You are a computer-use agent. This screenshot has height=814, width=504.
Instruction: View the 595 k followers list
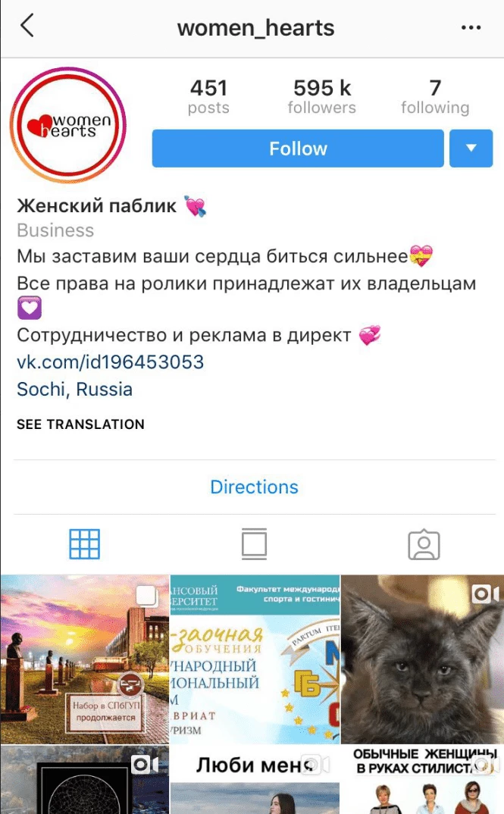coord(322,96)
